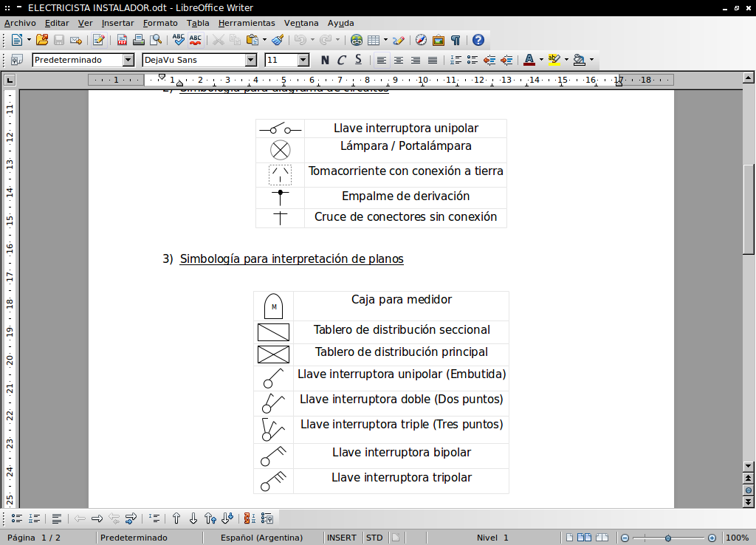
Task: Export directly as PDF
Action: [x=122, y=40]
